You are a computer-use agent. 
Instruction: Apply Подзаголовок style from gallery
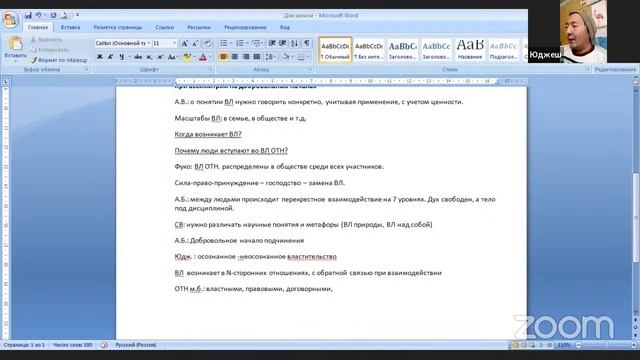point(504,50)
